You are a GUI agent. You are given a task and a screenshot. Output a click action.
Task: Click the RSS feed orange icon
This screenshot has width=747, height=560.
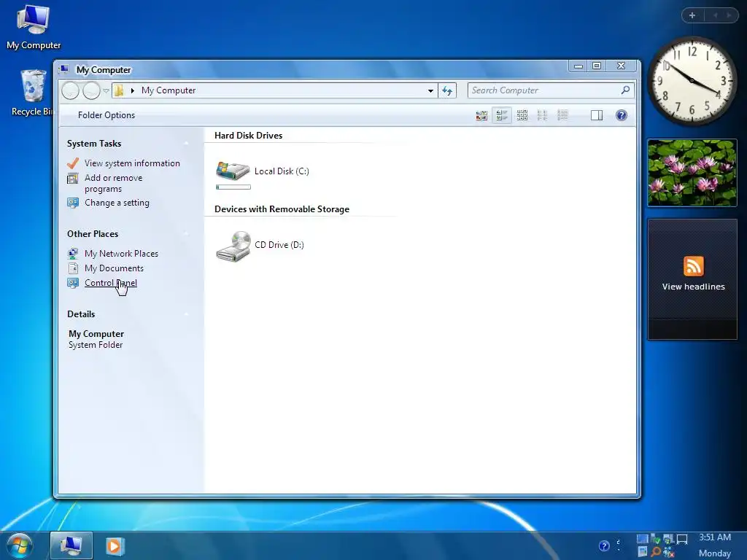point(693,266)
